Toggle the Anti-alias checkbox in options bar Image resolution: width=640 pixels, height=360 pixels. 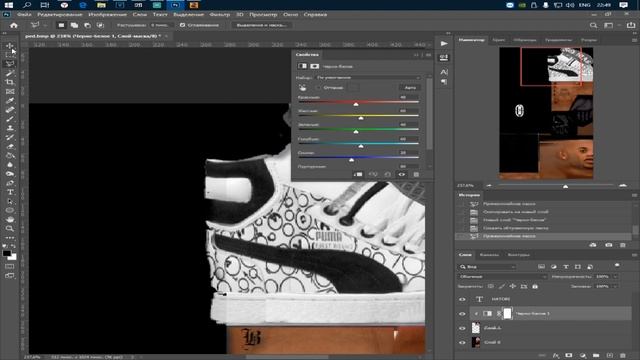[182, 25]
